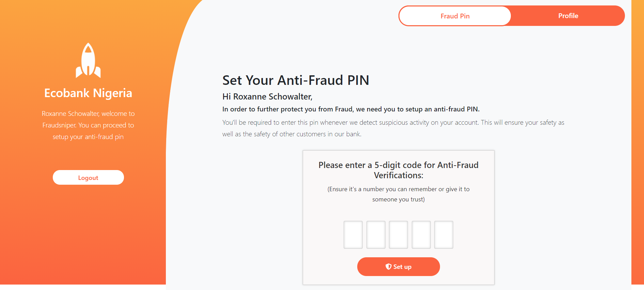
Task: Click the third PIN digit box
Action: coord(398,234)
